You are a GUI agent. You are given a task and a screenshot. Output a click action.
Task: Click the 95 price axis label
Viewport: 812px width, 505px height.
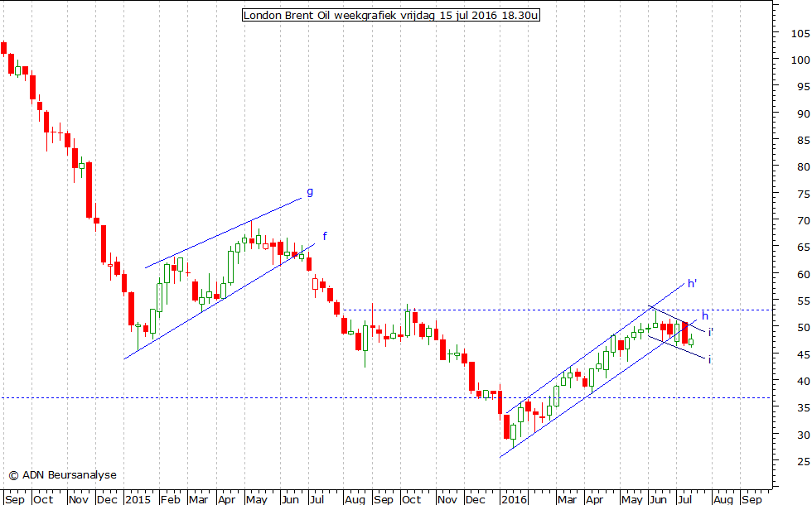803,87
